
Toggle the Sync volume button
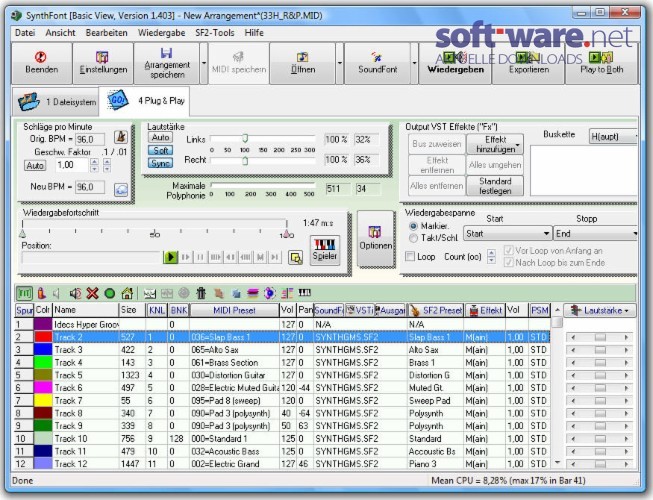pos(160,163)
